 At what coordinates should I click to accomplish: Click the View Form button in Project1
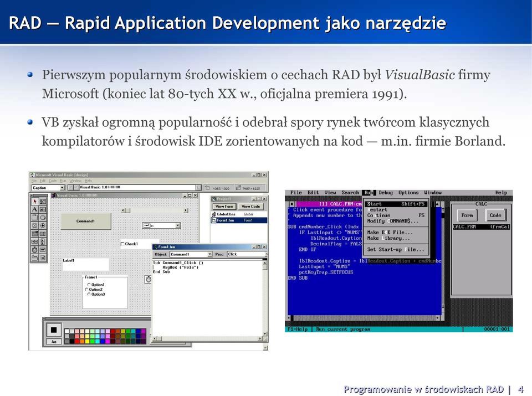pos(224,207)
